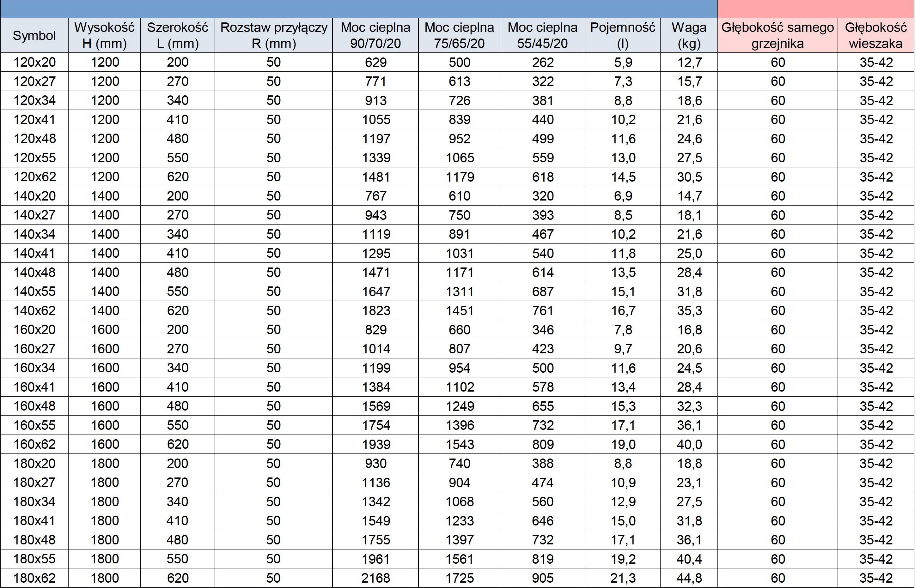This screenshot has width=915, height=588.
Task: Click the Wysokość H (mm) header
Action: pos(104,35)
